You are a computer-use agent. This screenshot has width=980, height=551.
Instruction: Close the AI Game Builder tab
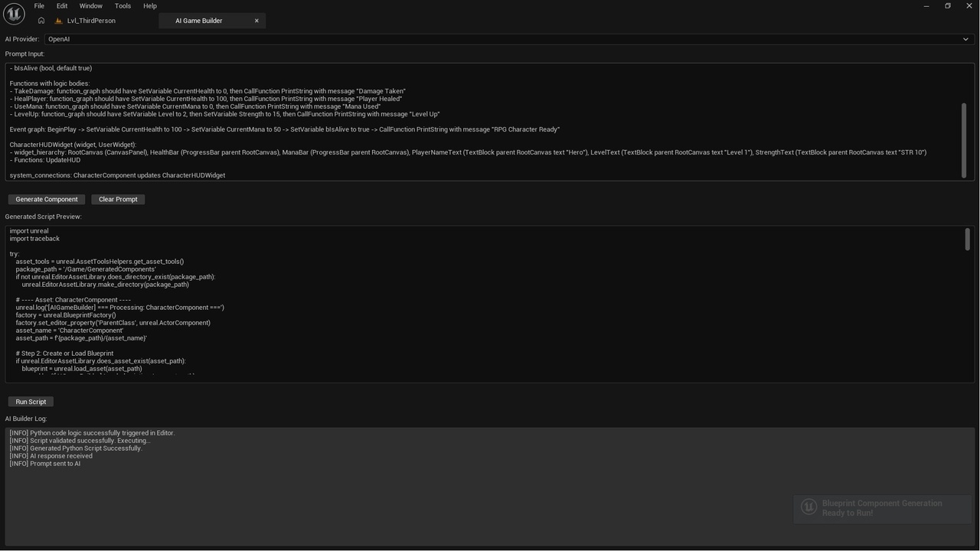click(x=256, y=21)
